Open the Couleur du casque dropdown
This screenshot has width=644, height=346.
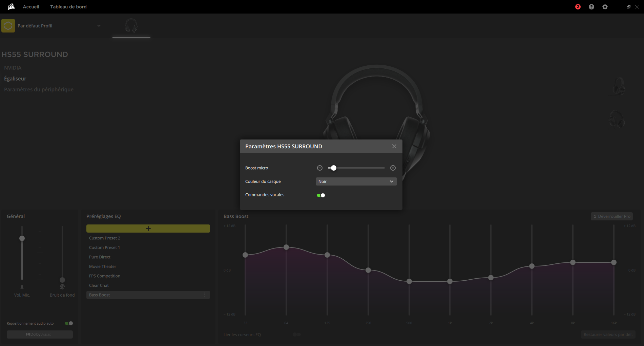pos(356,181)
